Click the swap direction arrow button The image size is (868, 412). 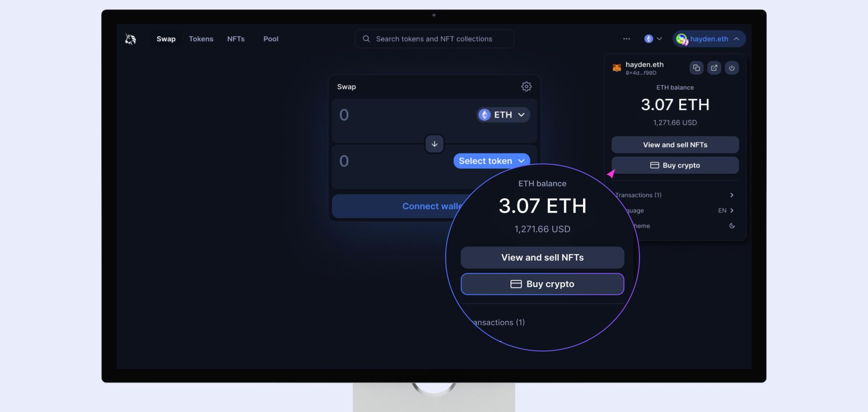434,144
